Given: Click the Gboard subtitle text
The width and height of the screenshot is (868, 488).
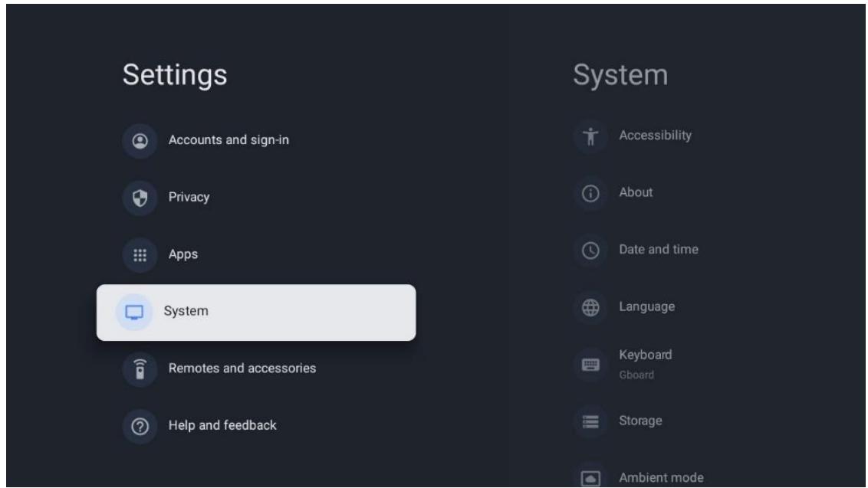Looking at the screenshot, I should coord(636,375).
